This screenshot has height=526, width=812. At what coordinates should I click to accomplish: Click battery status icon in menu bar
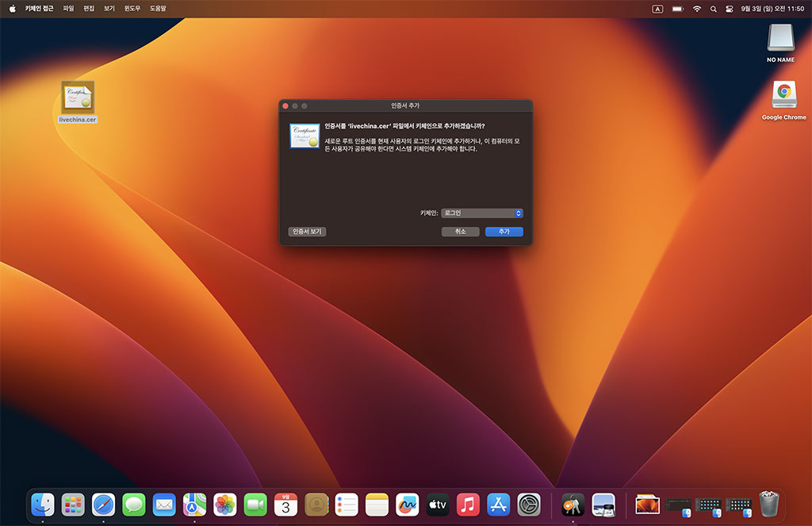678,9
